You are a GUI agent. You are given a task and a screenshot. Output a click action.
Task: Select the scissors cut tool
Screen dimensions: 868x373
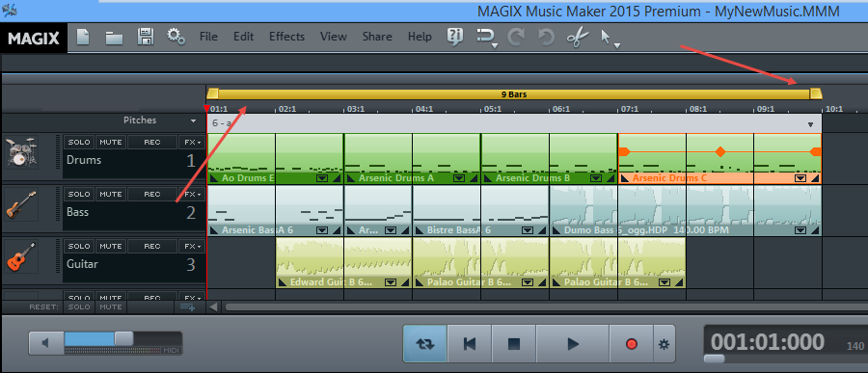(578, 38)
